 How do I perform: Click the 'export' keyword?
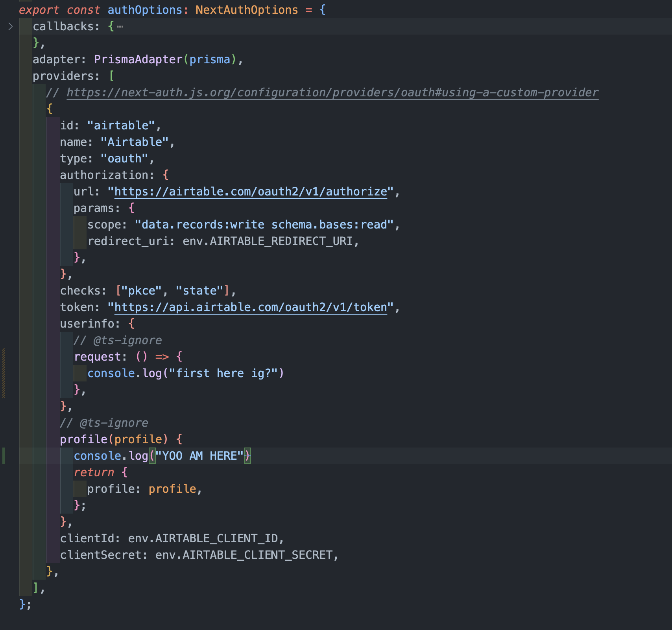point(39,10)
